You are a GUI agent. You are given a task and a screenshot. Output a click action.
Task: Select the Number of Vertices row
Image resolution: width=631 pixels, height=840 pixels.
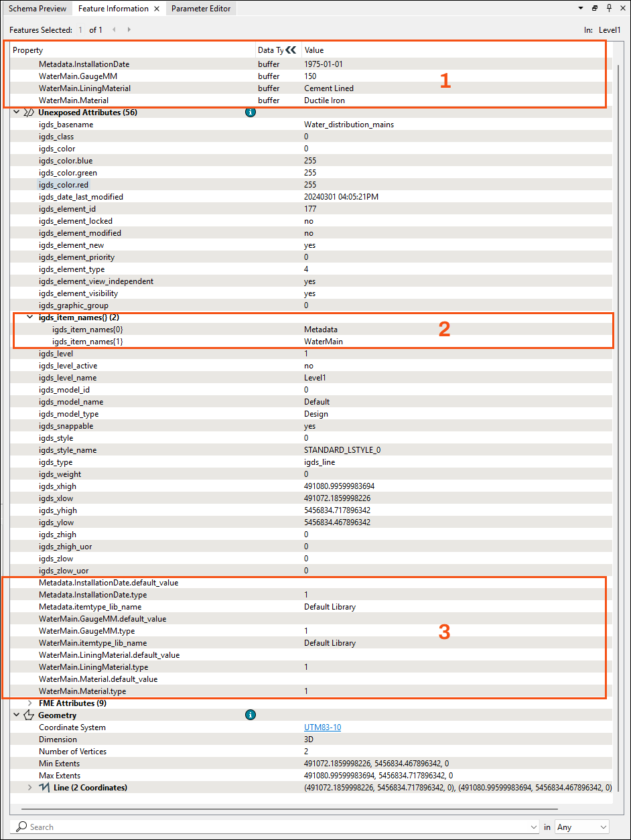(311, 752)
